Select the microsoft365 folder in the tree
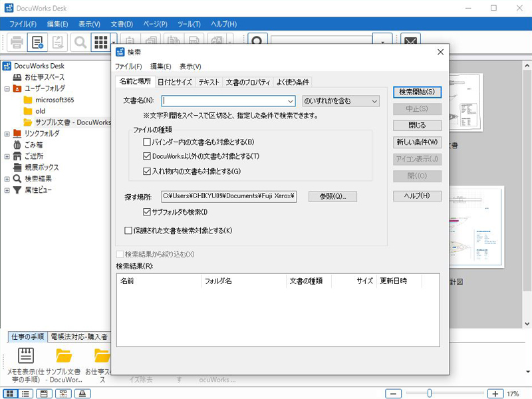 (55, 100)
